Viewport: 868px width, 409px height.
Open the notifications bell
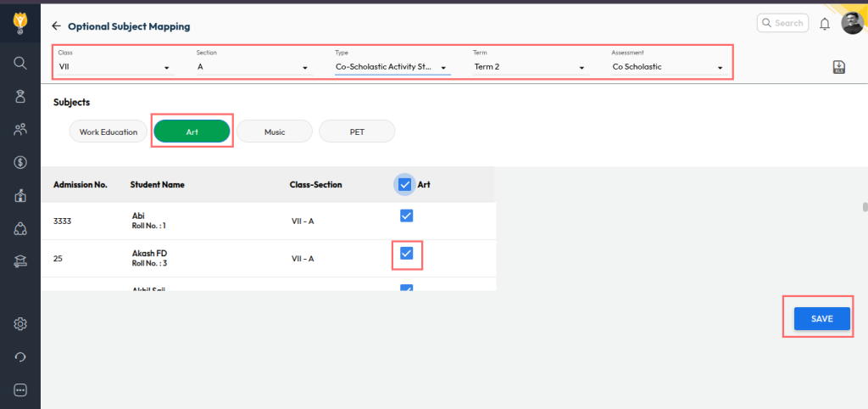pos(824,24)
